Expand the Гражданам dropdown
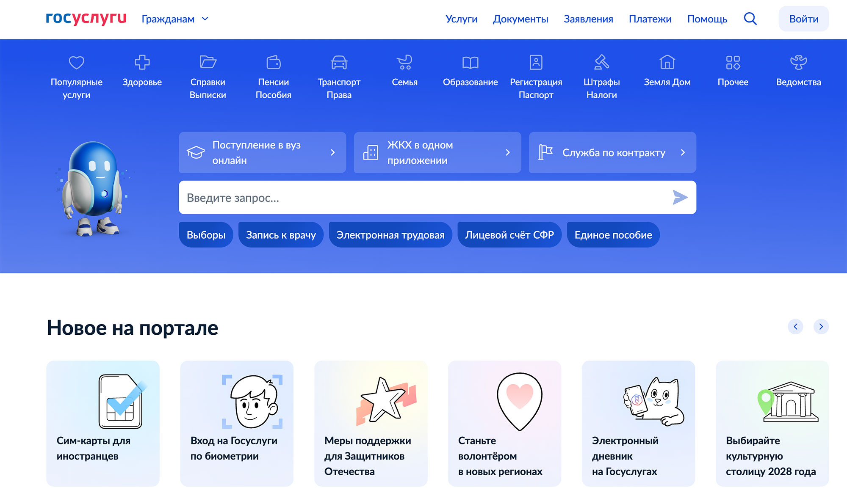This screenshot has height=504, width=847. [175, 19]
